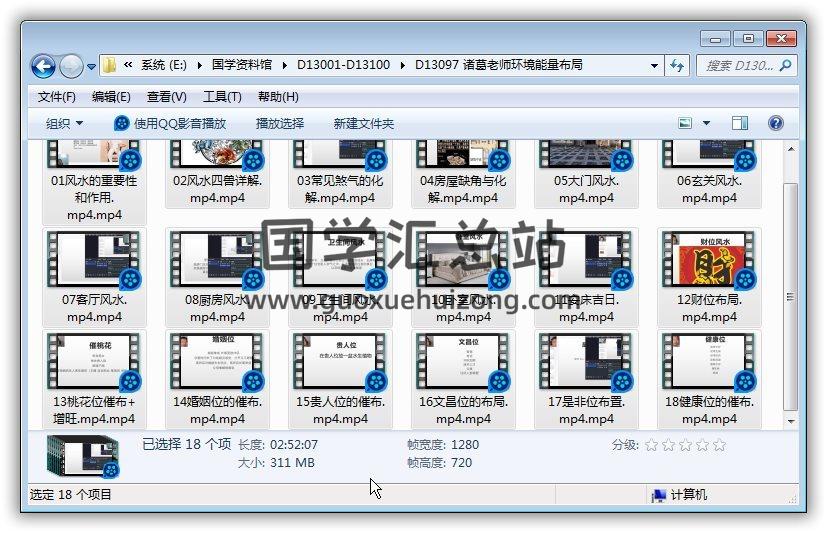827x533 pixels.
Task: Click 大小: 311 MB value
Action: click(292, 462)
